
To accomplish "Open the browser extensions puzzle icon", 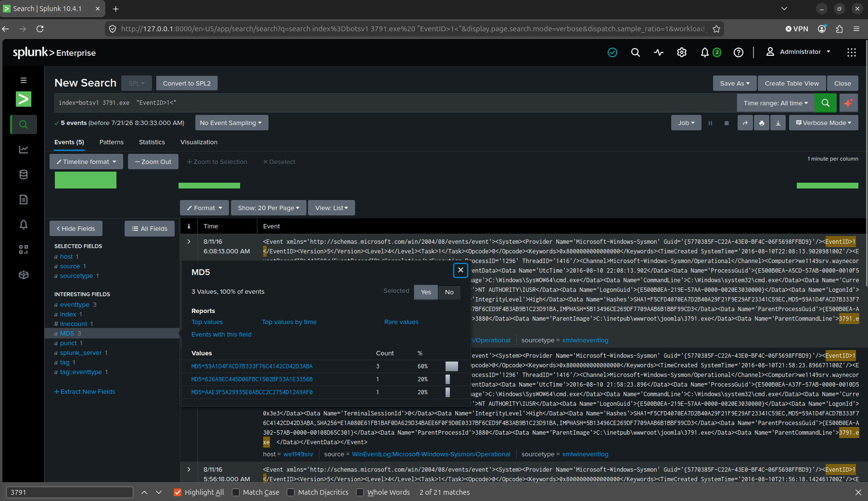I will tap(840, 29).
